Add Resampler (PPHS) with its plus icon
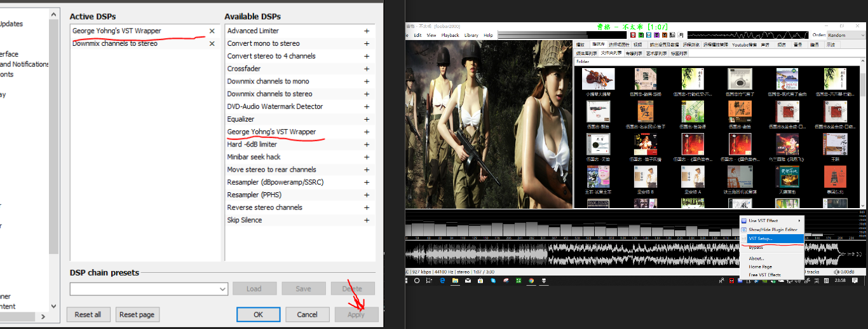 366,195
